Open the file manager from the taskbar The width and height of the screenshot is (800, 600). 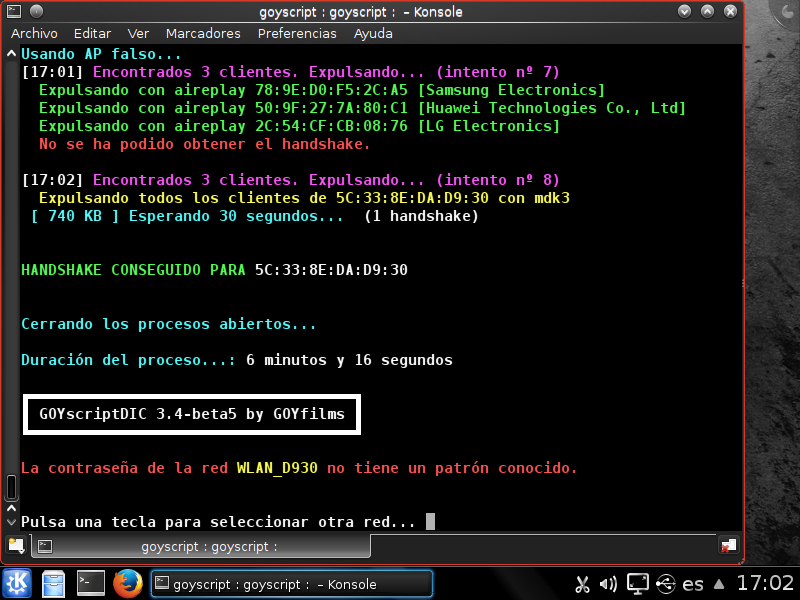click(52, 584)
